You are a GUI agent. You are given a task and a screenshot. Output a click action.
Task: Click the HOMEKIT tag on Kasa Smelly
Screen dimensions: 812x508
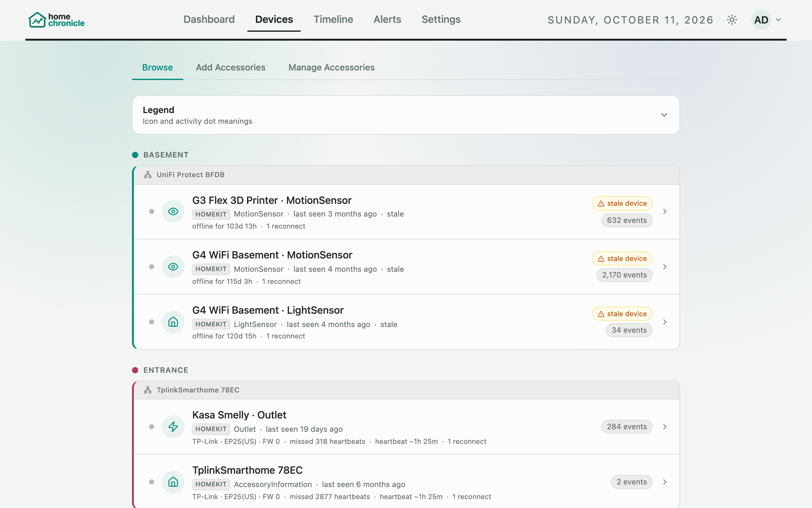211,429
